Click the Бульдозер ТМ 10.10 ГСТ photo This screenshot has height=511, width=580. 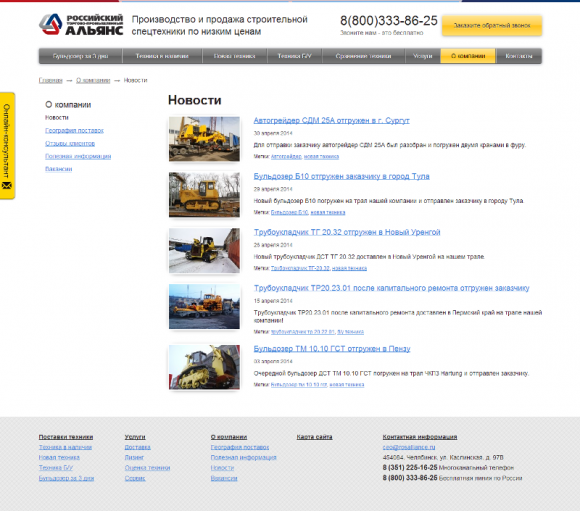pos(204,367)
